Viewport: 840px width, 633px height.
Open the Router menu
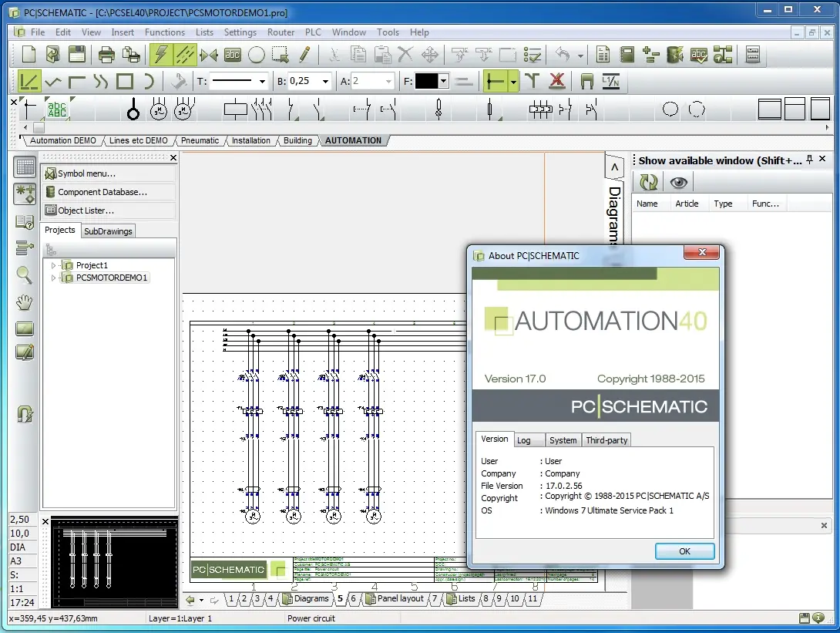(281, 32)
